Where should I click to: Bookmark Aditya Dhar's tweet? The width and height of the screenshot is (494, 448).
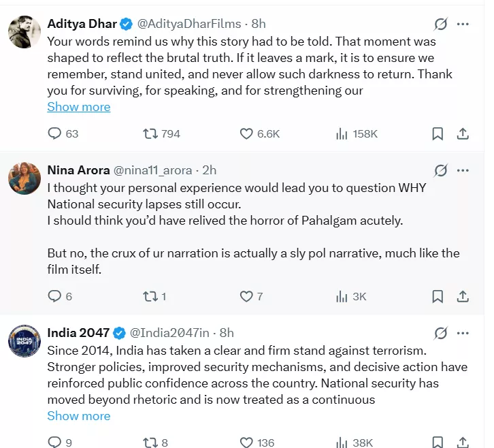click(x=438, y=133)
